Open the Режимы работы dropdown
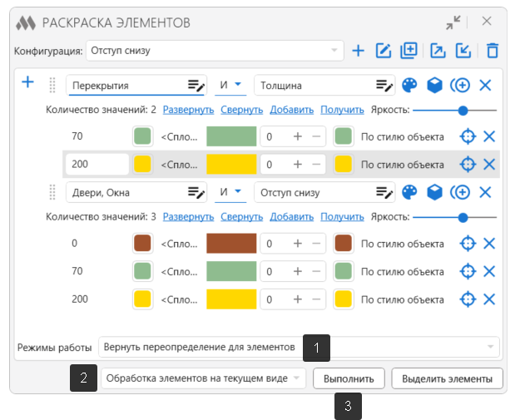Screen dimensions: 515x420 (x=299, y=347)
